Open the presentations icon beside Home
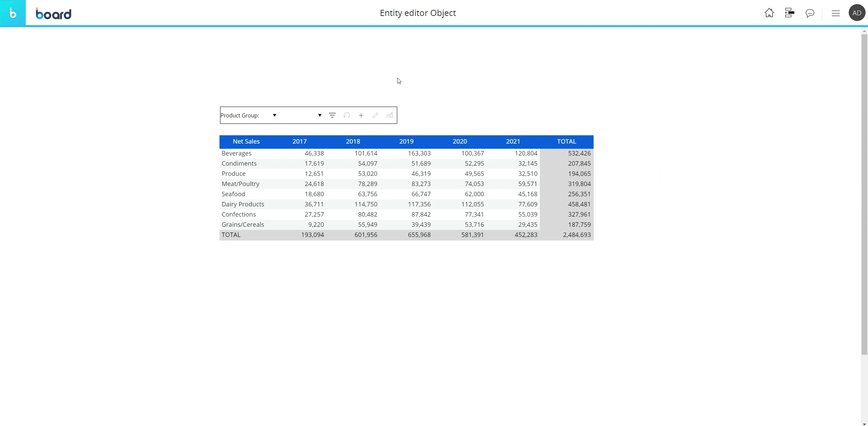This screenshot has width=868, height=426. (x=789, y=13)
